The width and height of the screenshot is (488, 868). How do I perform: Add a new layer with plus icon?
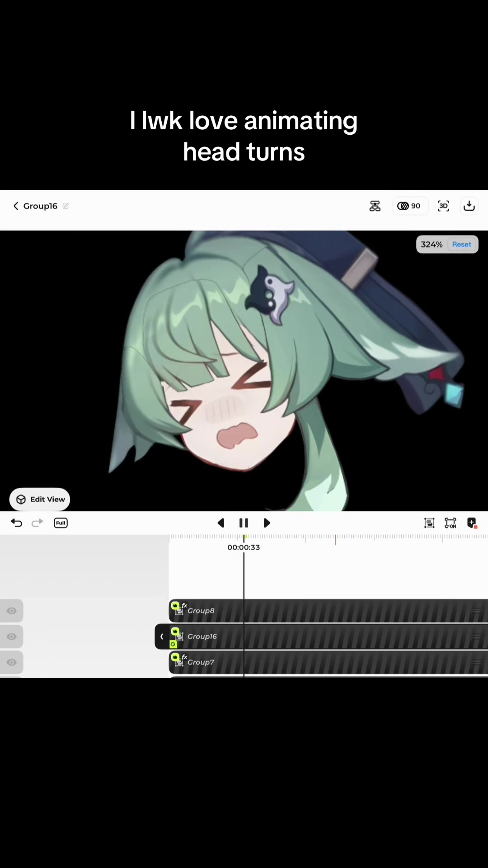(x=472, y=523)
